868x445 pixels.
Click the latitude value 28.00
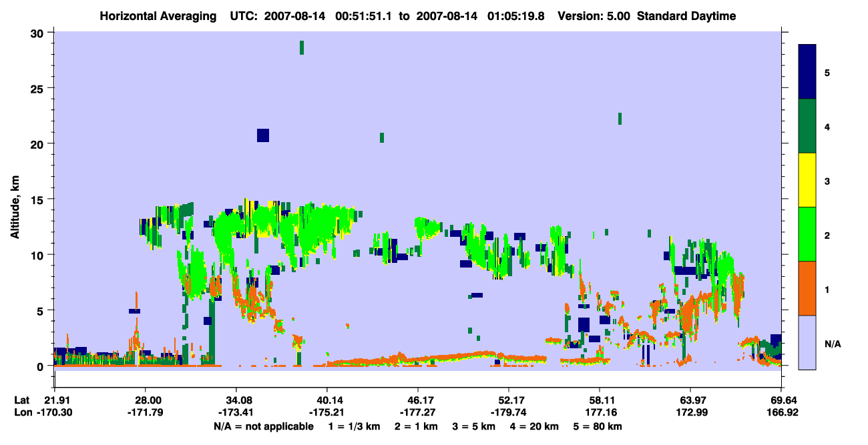coord(145,400)
